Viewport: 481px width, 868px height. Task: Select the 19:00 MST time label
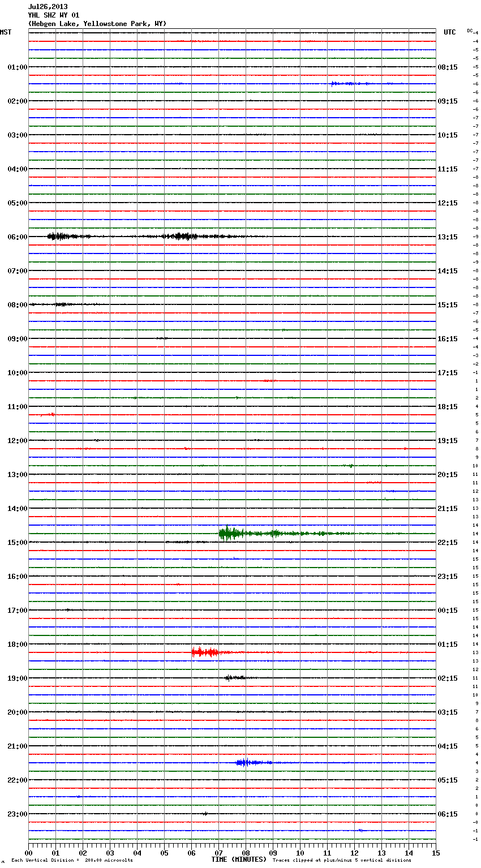click(x=17, y=678)
